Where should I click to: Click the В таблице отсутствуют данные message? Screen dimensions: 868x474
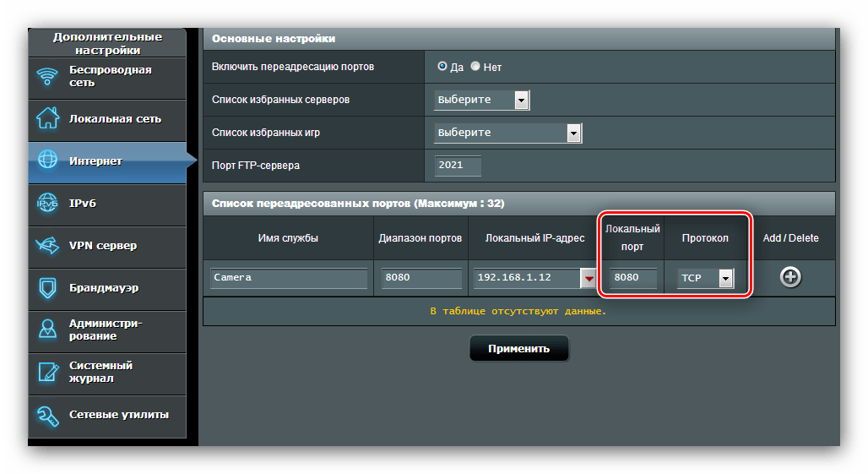[x=518, y=311]
